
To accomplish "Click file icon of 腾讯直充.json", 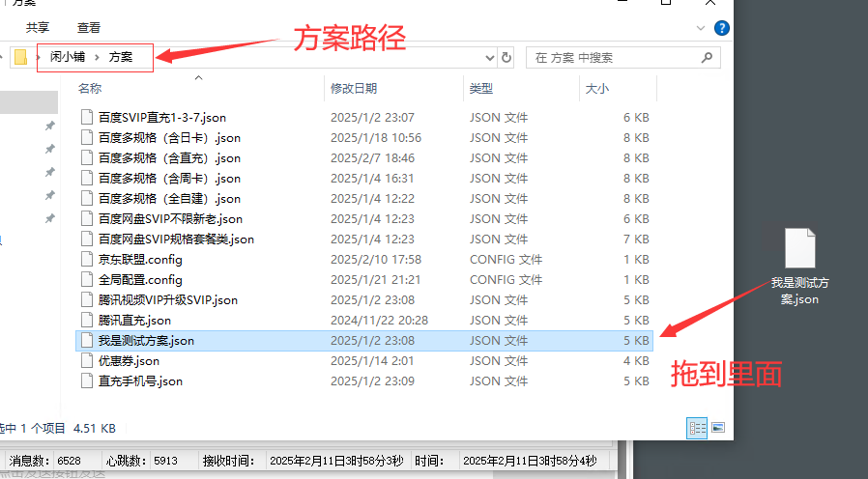I will (87, 321).
